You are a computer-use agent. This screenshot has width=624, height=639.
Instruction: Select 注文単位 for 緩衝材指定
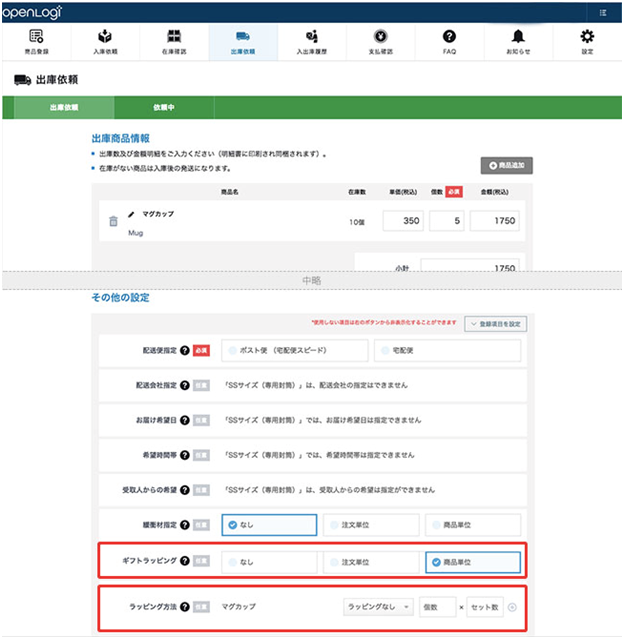[371, 525]
